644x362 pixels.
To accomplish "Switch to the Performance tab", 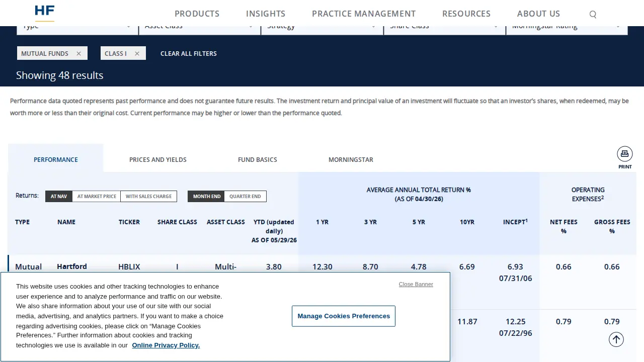I will 56,159.
